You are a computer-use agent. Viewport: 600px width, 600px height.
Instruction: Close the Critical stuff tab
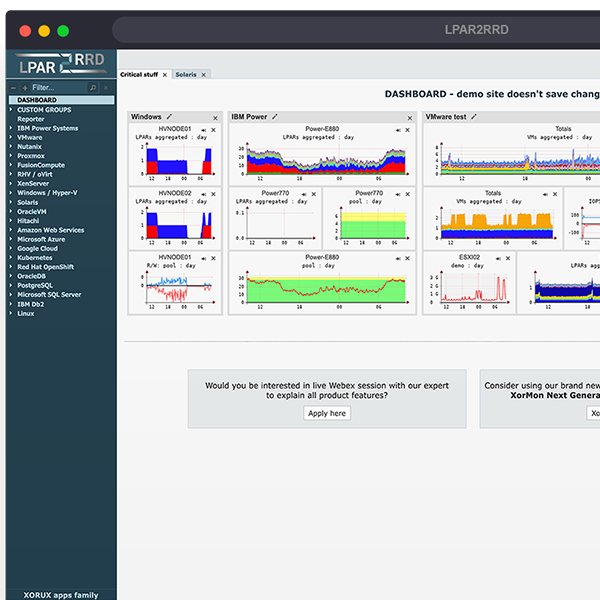tap(164, 75)
